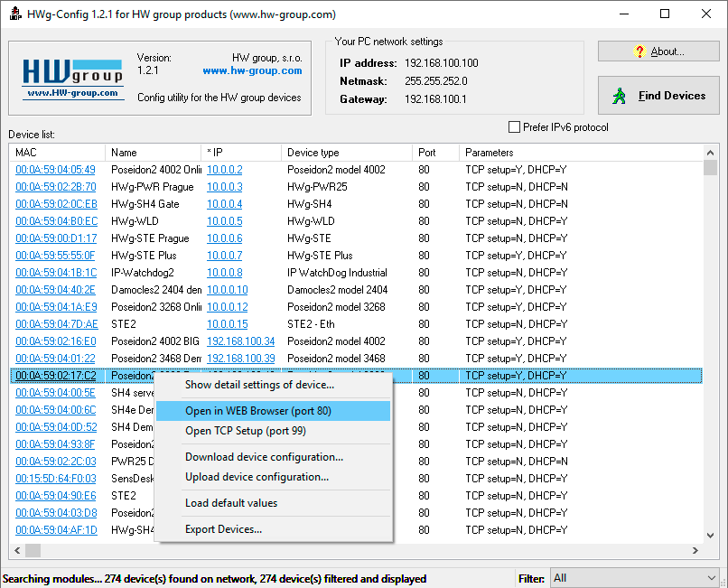Click the HW group logo image
728x588 pixels.
pos(73,79)
